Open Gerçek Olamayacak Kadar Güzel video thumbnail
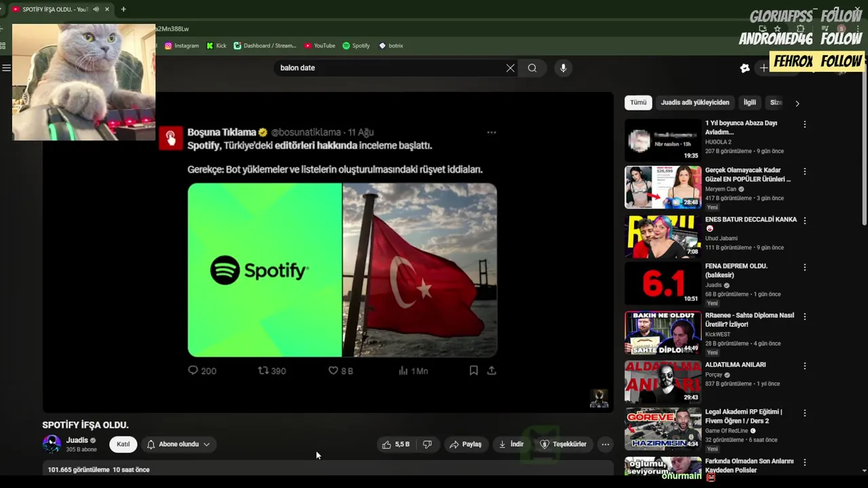868x488 pixels. tap(663, 187)
